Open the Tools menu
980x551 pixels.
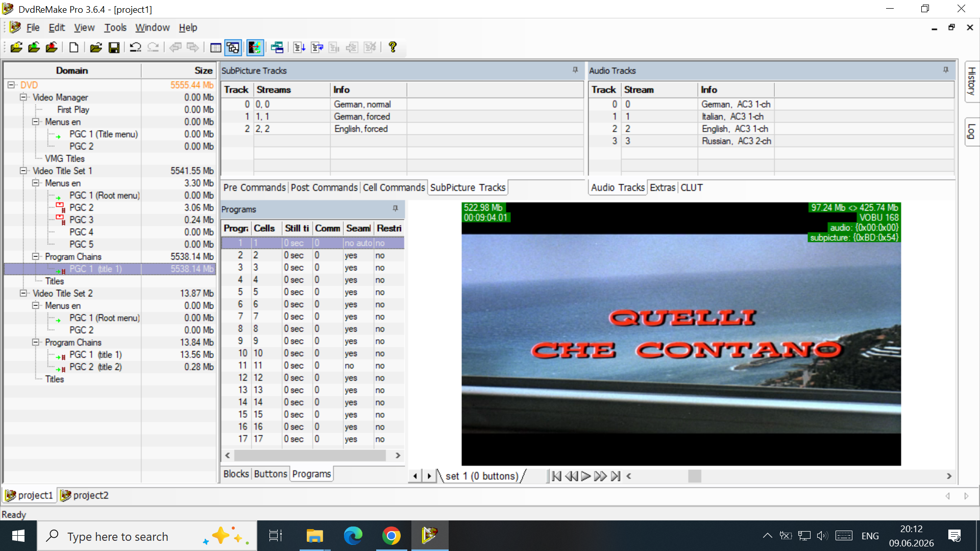coord(115,28)
